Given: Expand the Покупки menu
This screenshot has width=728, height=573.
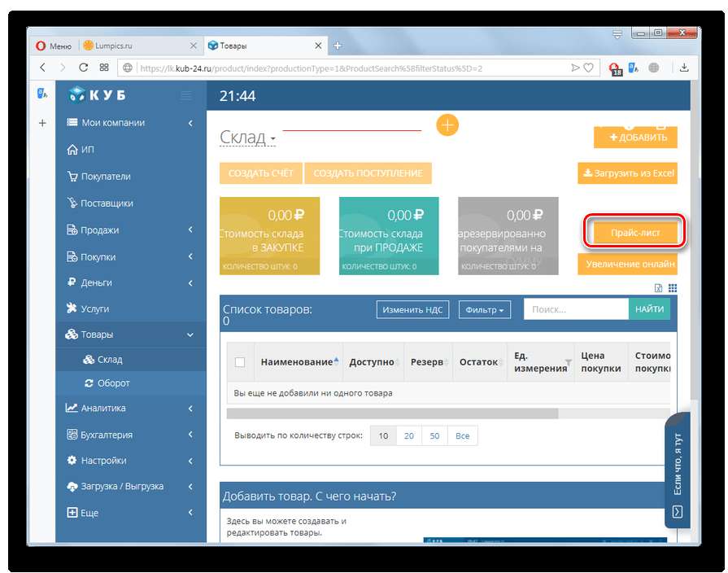Looking at the screenshot, I should tap(131, 256).
